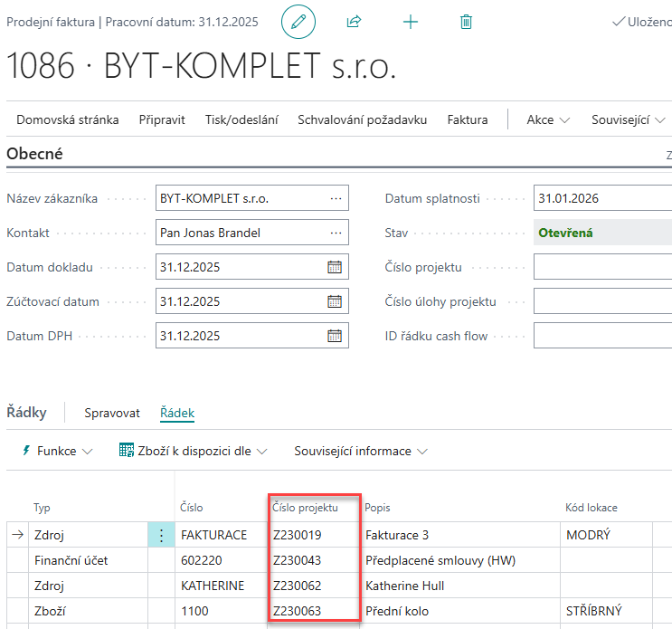Open the Funkce dropdown
The height and width of the screenshot is (629, 672).
57,451
